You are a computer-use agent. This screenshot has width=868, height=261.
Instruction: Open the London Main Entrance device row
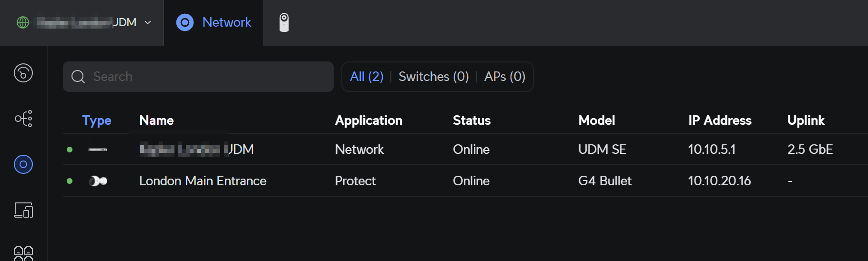(x=203, y=181)
